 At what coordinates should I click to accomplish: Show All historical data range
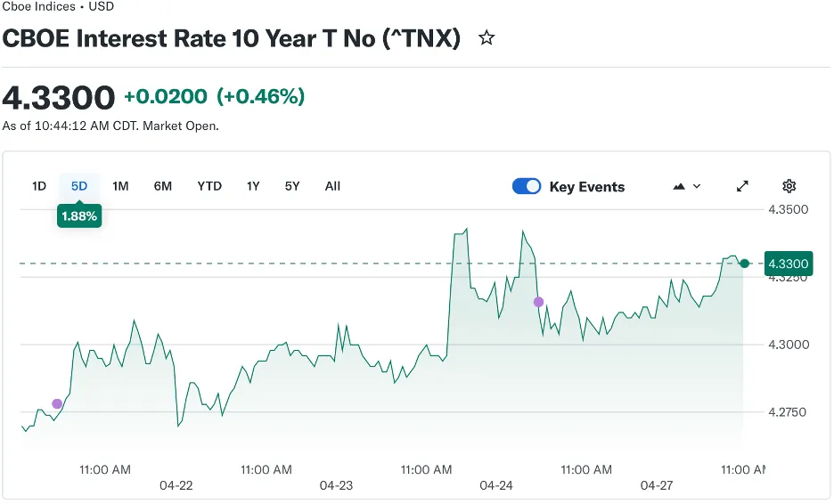(332, 186)
